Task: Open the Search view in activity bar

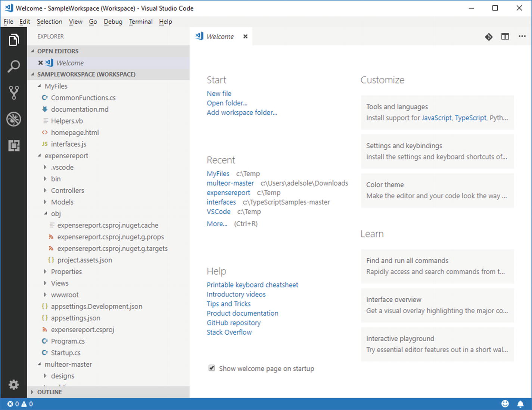Action: point(14,66)
